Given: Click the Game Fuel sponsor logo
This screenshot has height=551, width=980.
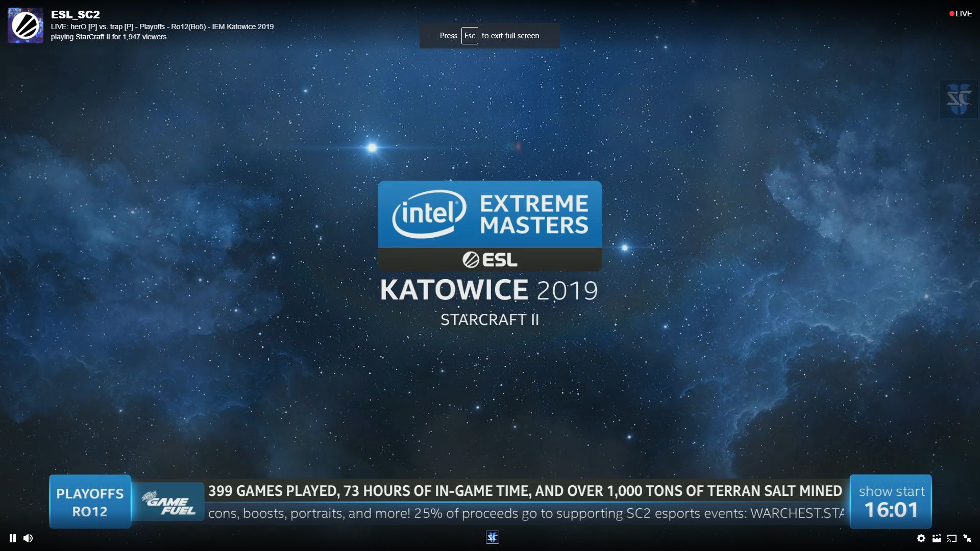Looking at the screenshot, I should pyautogui.click(x=169, y=503).
